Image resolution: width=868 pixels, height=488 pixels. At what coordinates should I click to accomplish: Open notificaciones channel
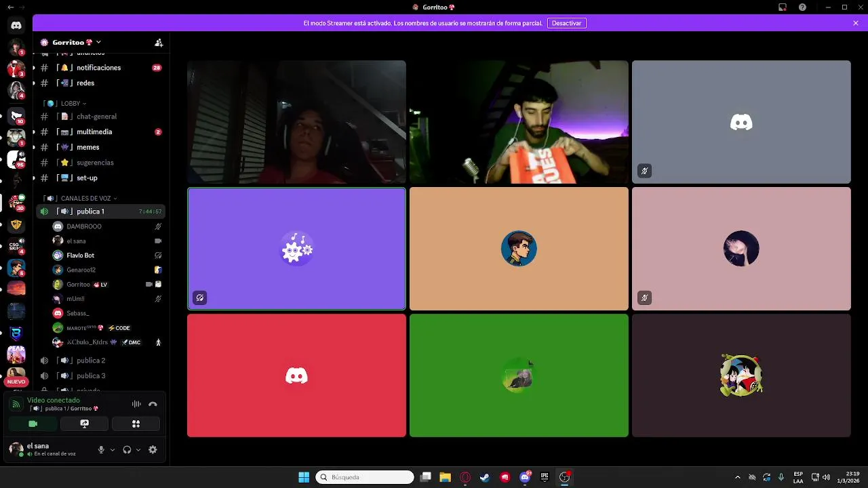click(100, 68)
